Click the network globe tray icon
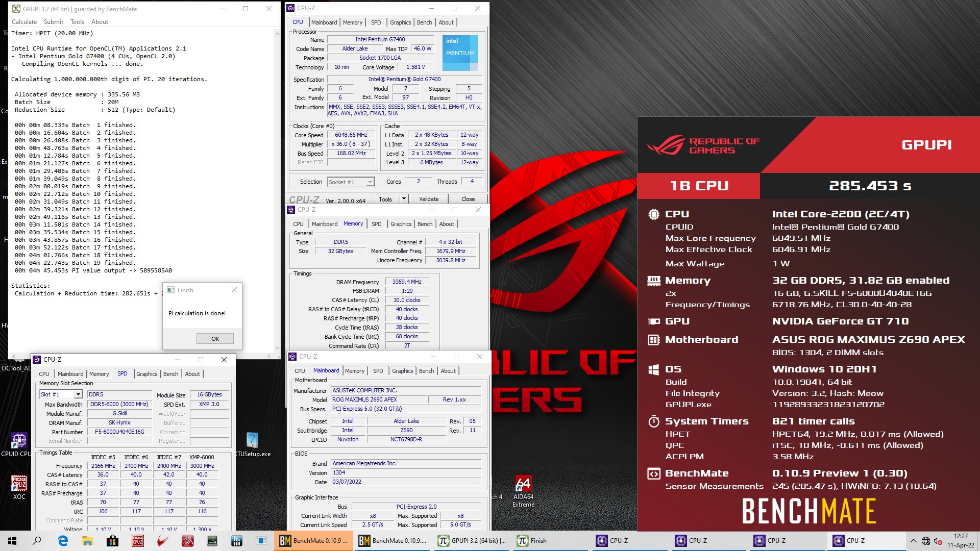The height and width of the screenshot is (551, 980). pos(926,541)
